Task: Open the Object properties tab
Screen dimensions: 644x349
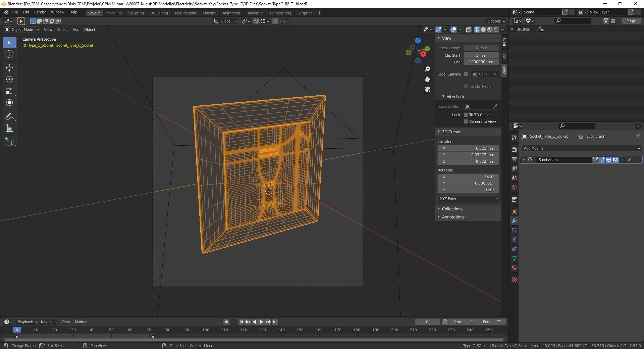Action: (514, 211)
